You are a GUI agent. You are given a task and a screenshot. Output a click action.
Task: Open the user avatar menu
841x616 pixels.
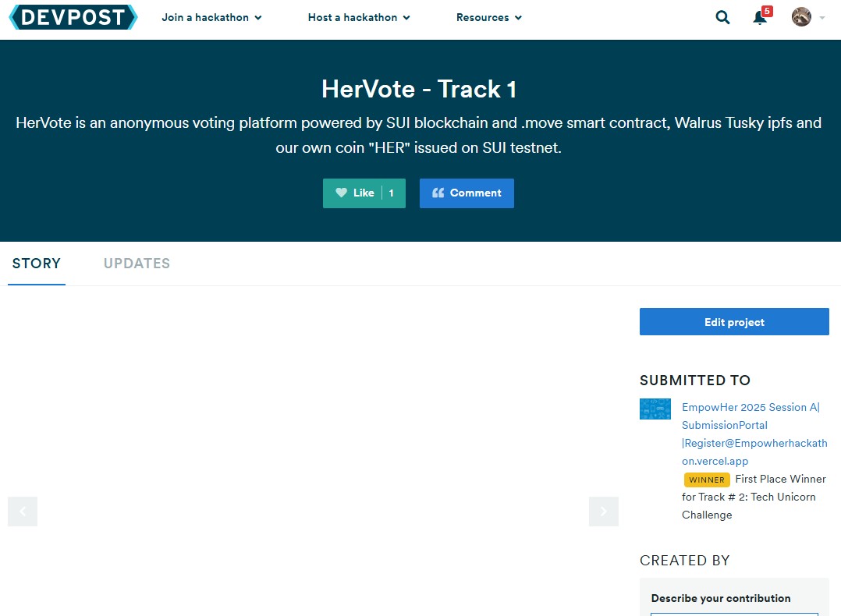click(801, 17)
